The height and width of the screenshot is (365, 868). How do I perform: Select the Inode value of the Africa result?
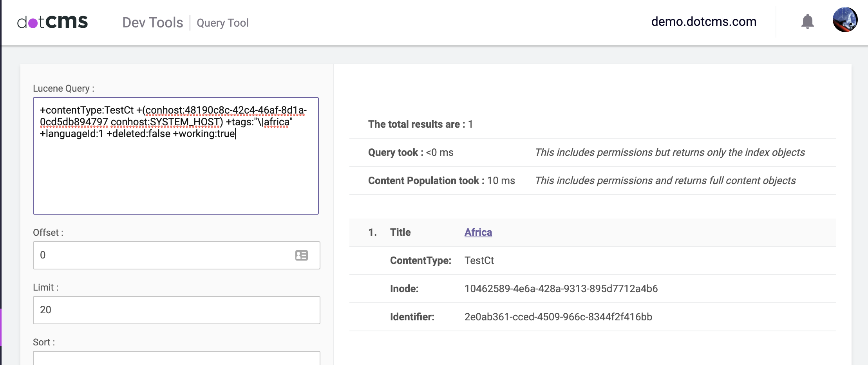[561, 289]
